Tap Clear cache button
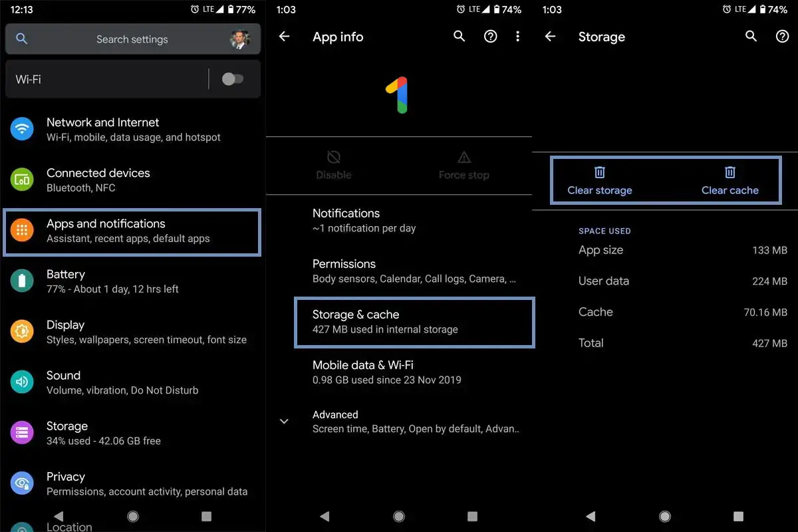This screenshot has width=798, height=532. tap(730, 181)
